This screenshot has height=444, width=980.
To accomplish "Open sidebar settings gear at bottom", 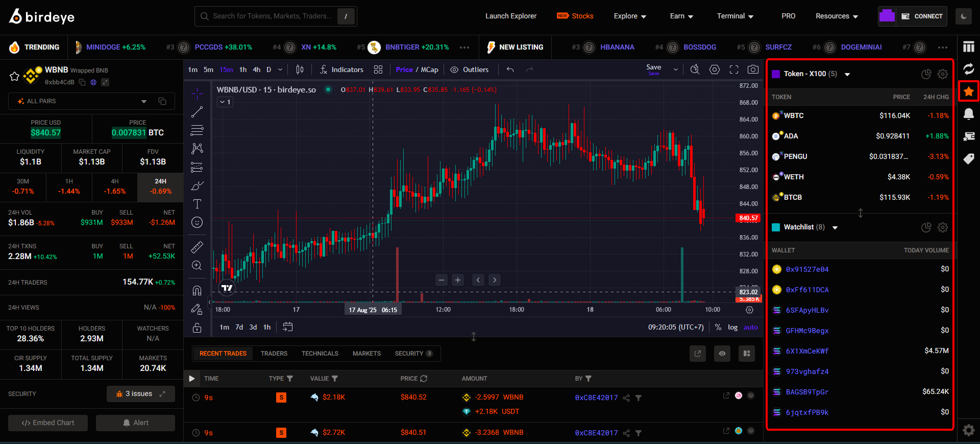I will (968, 430).
